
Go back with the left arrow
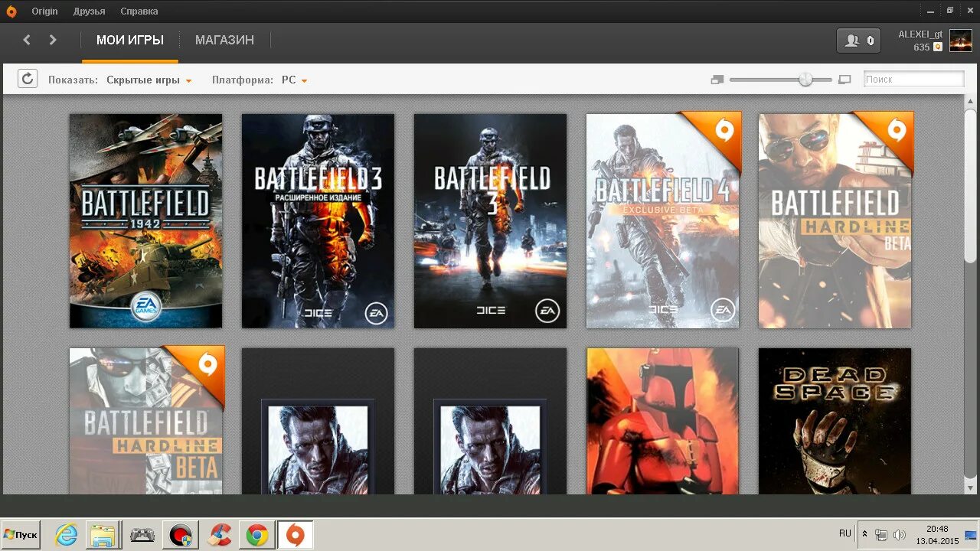(27, 40)
